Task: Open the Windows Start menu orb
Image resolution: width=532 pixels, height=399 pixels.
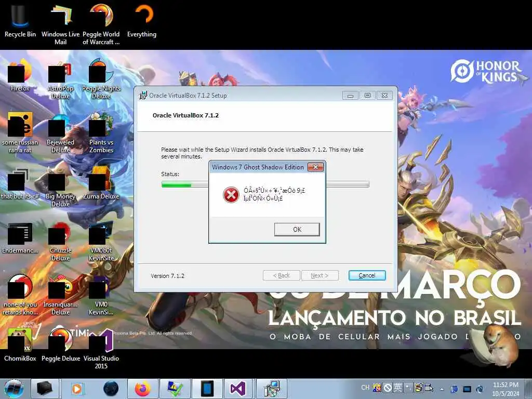Action: click(14, 389)
